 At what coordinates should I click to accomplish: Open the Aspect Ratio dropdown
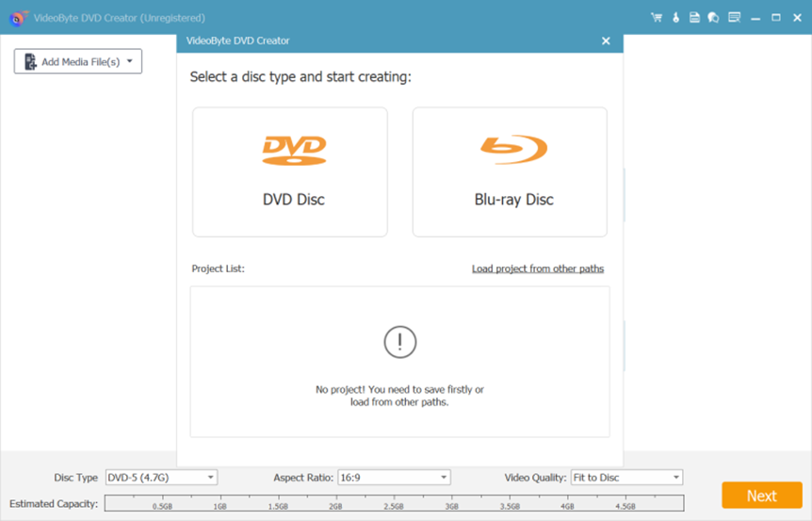[x=394, y=478]
